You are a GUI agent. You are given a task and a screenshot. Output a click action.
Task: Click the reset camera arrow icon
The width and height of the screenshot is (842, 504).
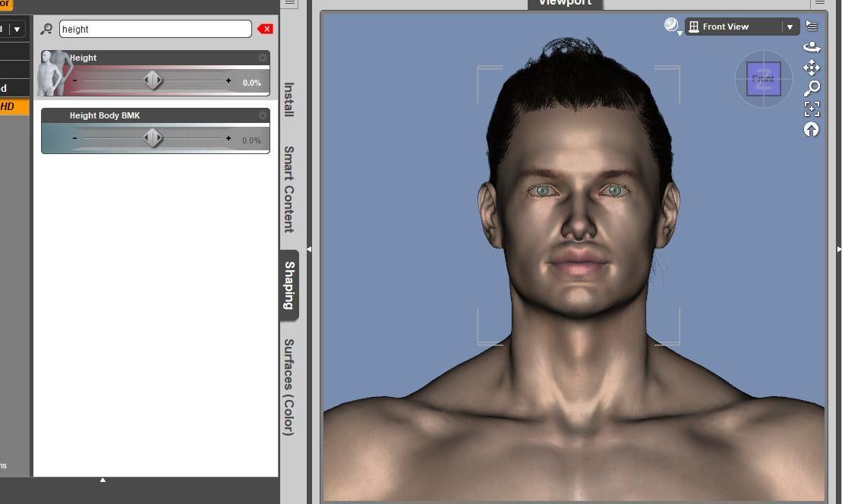pos(812,129)
